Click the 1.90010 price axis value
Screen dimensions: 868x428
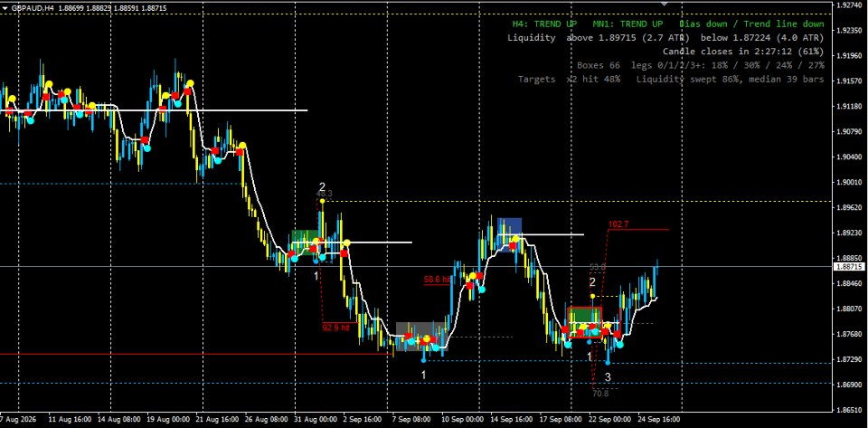click(850, 182)
